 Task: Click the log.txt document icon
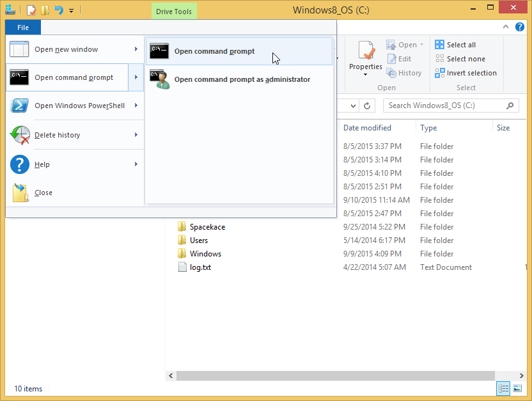point(182,267)
